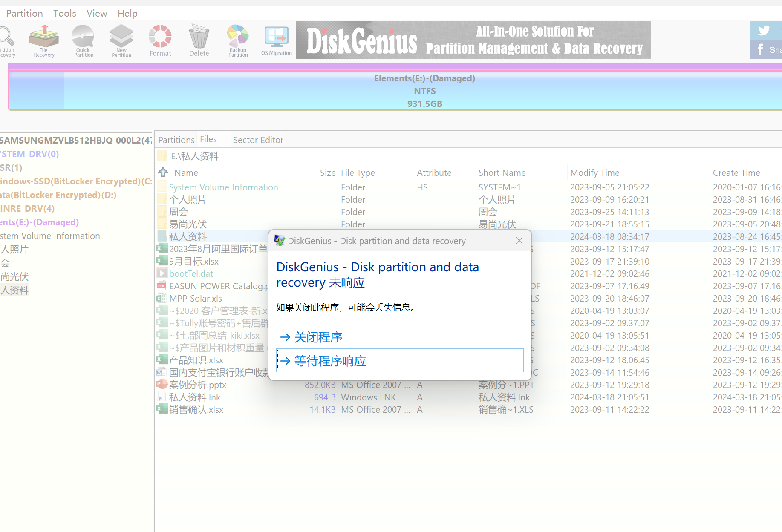This screenshot has height=532, width=782.
Task: Sort by Short Name column header
Action: click(502, 173)
